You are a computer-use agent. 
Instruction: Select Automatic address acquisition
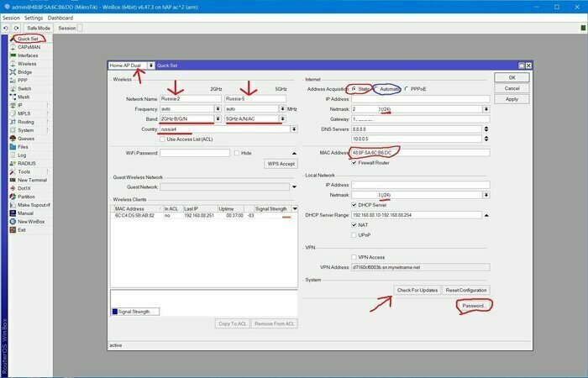pos(375,89)
